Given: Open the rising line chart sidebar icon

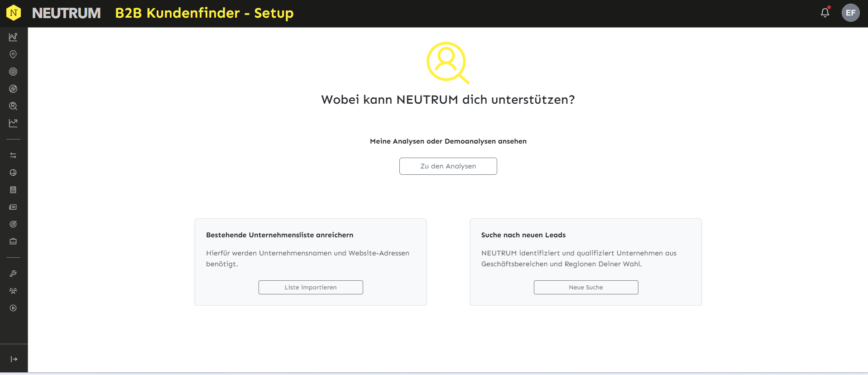Looking at the screenshot, I should point(13,123).
